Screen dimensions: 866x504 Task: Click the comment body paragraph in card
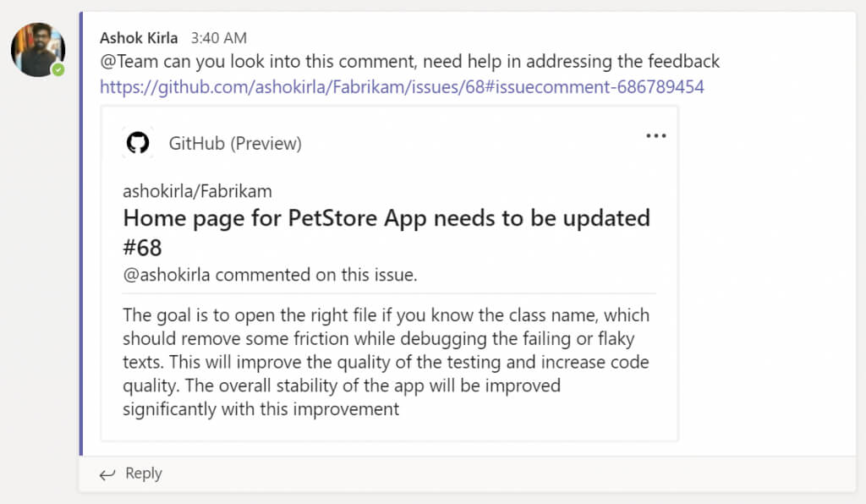click(386, 362)
